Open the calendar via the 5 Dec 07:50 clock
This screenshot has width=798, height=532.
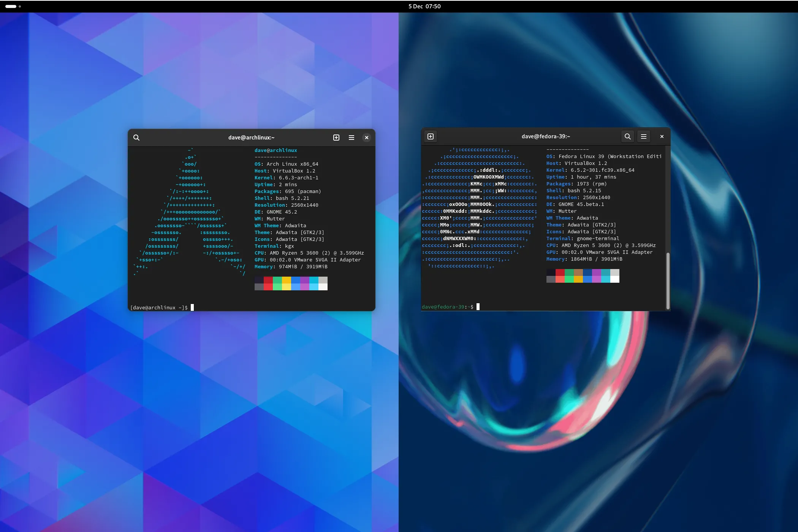[x=424, y=6]
